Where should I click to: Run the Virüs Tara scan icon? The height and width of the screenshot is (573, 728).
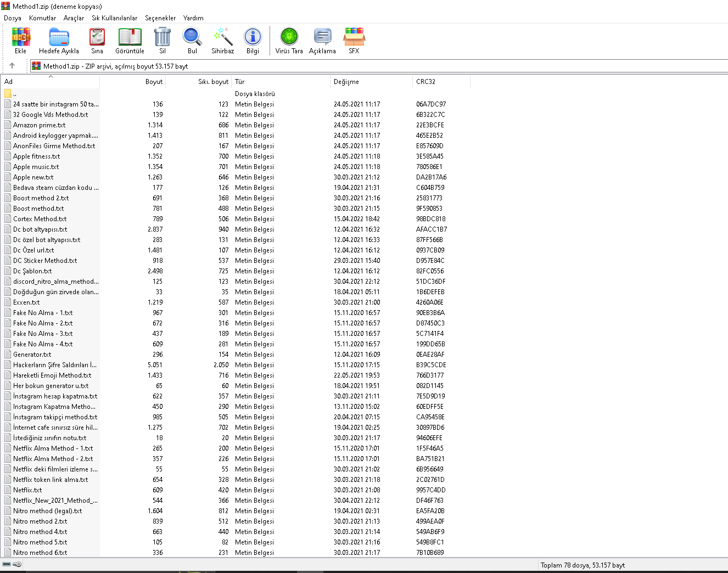pyautogui.click(x=289, y=37)
